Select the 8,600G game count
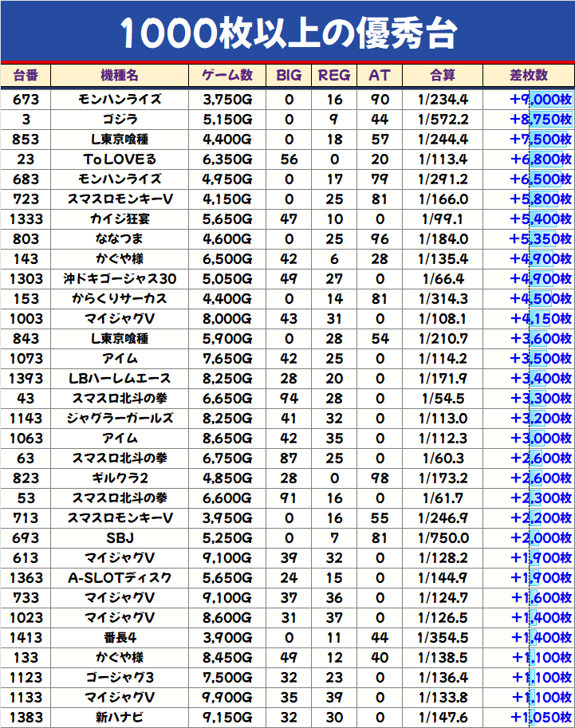 pos(227,619)
